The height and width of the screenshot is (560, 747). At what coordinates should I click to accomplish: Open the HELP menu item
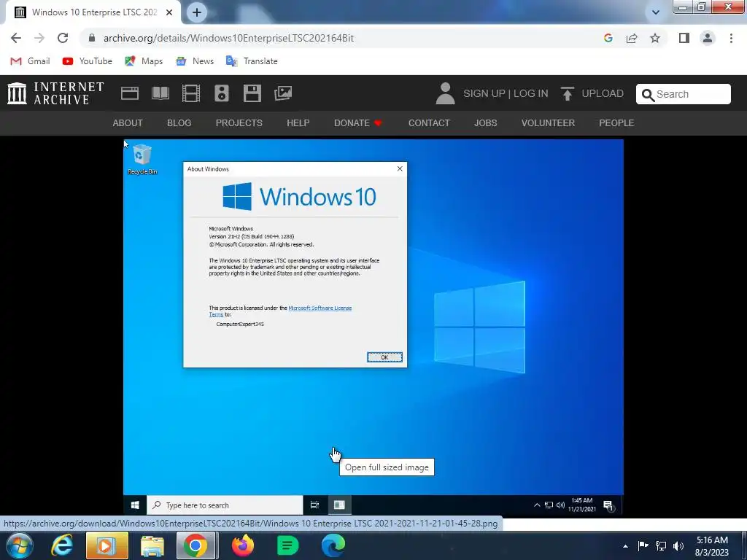pyautogui.click(x=298, y=122)
